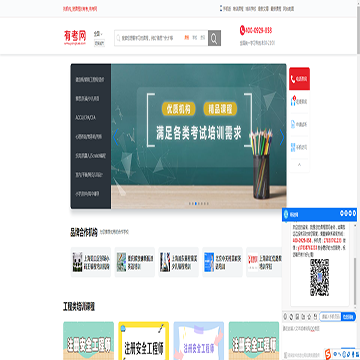Select the first carousel indicator dot
The height and width of the screenshot is (360, 360).
[x=190, y=203]
